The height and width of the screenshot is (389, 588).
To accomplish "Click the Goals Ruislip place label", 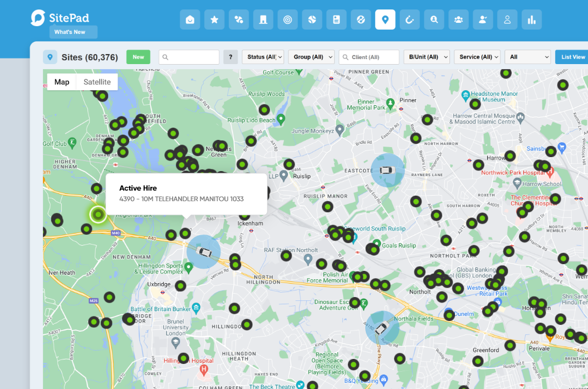I will point(399,246).
